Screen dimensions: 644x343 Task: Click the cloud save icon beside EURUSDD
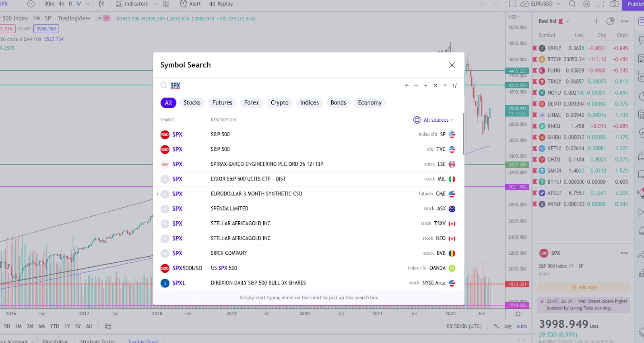(525, 4)
